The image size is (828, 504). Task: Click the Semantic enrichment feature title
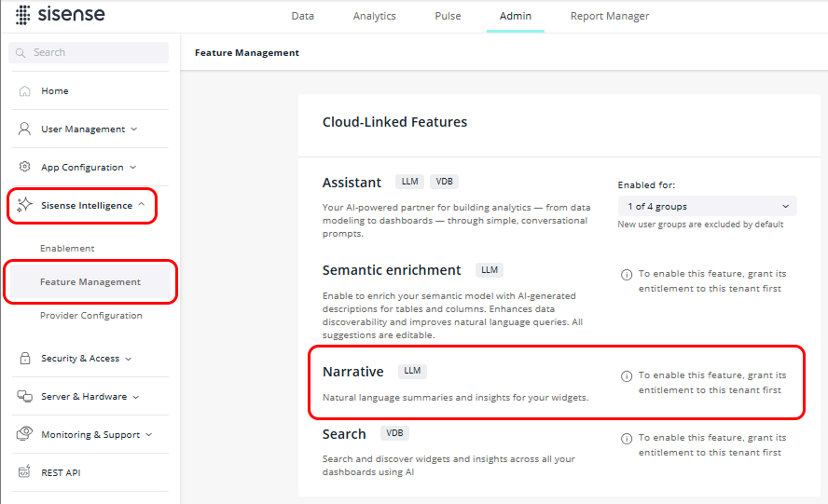click(392, 270)
